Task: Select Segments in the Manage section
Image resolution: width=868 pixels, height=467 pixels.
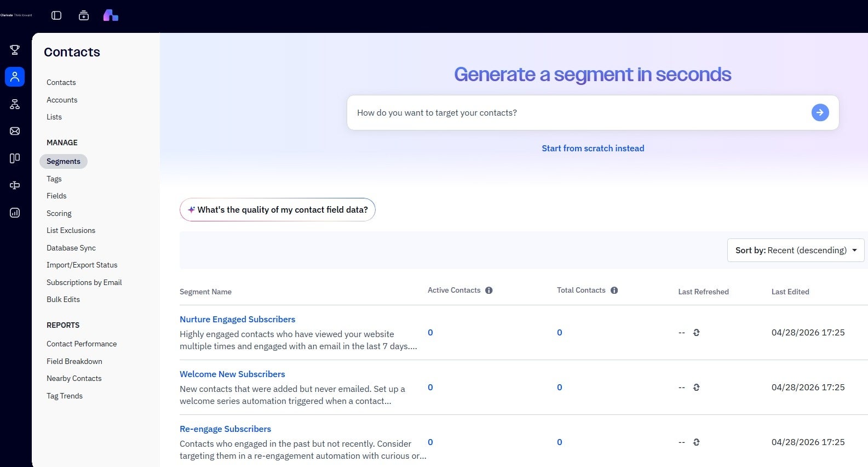Action: point(64,161)
